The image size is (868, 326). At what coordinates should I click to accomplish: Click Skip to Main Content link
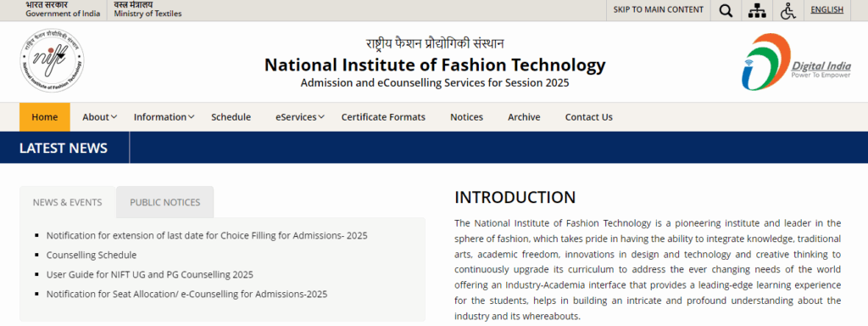tap(658, 9)
